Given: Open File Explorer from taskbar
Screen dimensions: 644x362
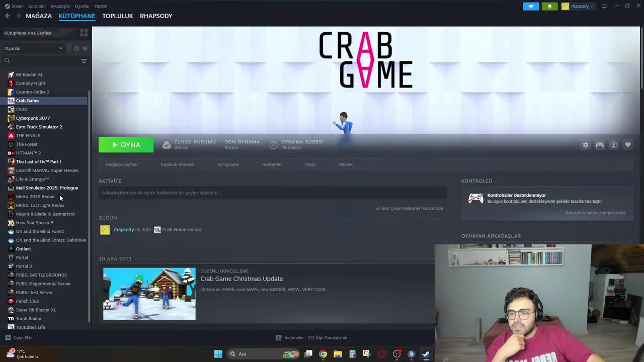Looking at the screenshot, I should point(338,354).
